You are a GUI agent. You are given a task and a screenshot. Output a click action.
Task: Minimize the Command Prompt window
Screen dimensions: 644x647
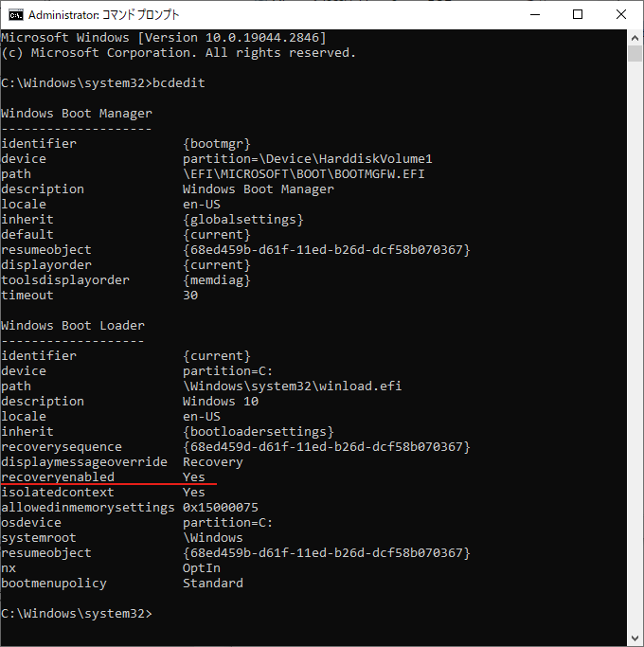[535, 15]
